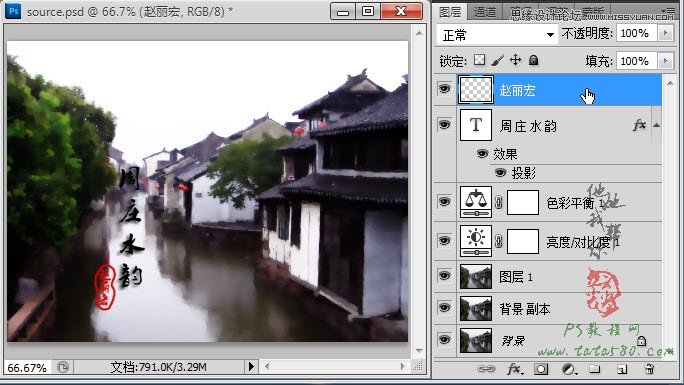Image resolution: width=684 pixels, height=385 pixels.
Task: Open the 不透明度 opacity slider arrow
Action: click(665, 33)
